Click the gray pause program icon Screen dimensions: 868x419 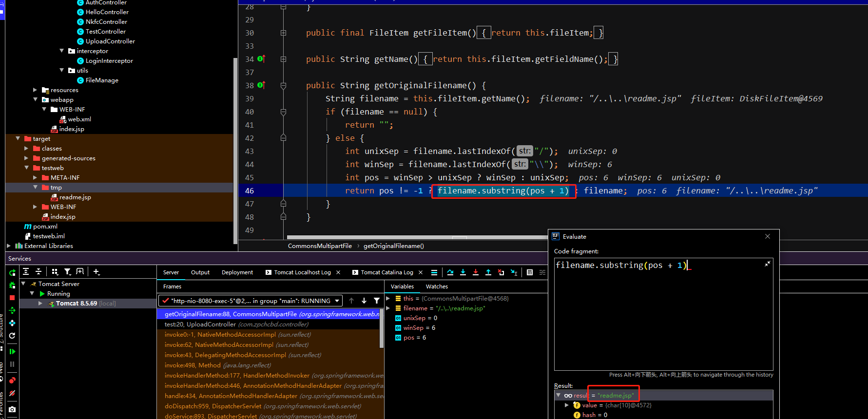coord(12,364)
